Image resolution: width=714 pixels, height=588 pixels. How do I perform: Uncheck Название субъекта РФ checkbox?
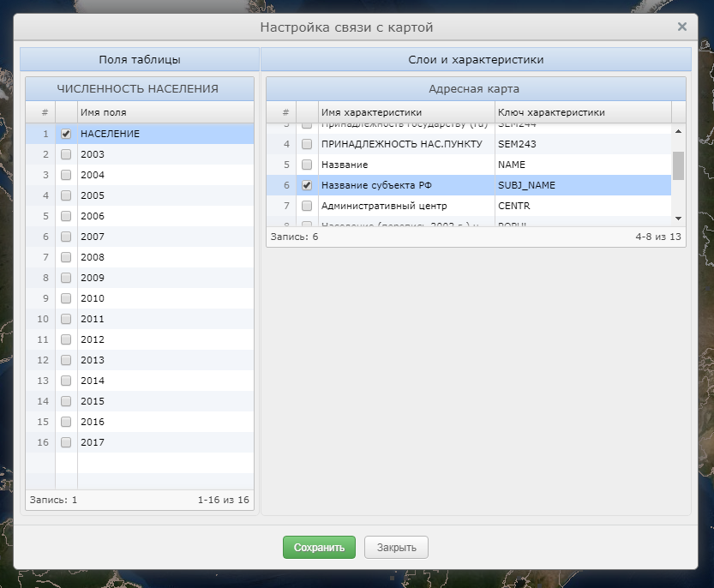point(307,185)
